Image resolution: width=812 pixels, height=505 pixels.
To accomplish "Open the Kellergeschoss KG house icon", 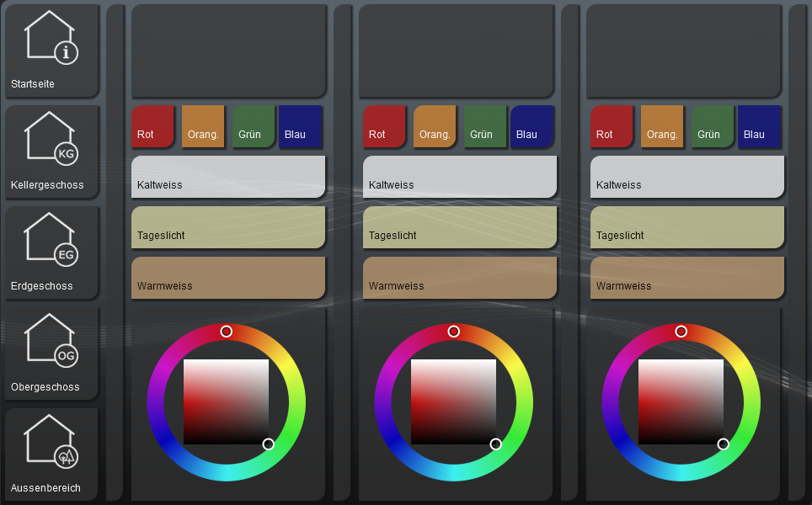I will point(51,141).
